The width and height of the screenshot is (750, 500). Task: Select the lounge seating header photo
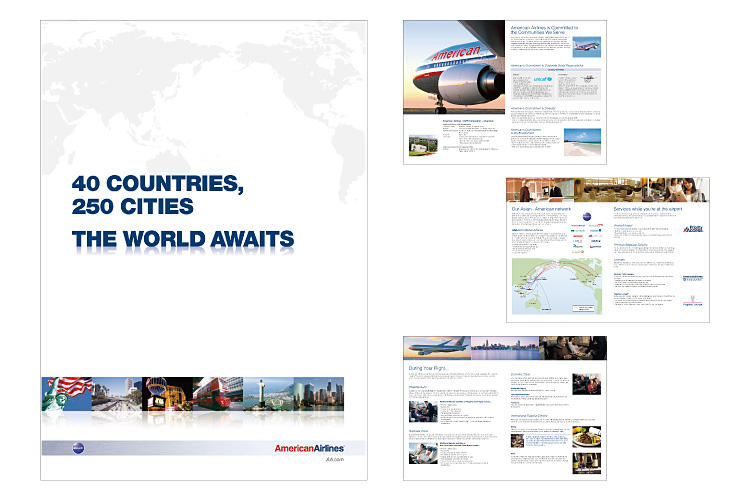click(x=607, y=190)
